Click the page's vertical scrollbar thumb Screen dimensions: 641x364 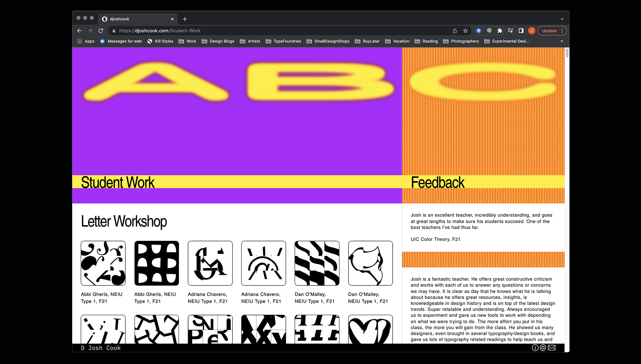pos(567,53)
